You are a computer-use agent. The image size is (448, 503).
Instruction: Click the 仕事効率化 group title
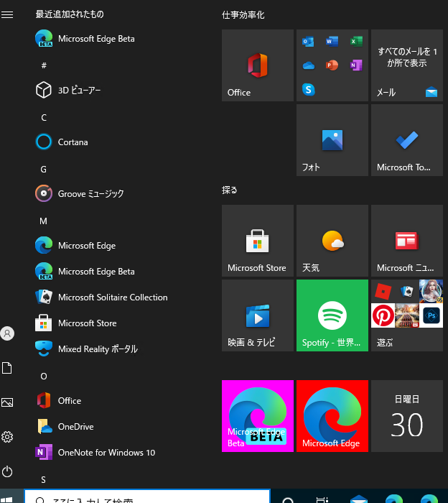pos(243,15)
